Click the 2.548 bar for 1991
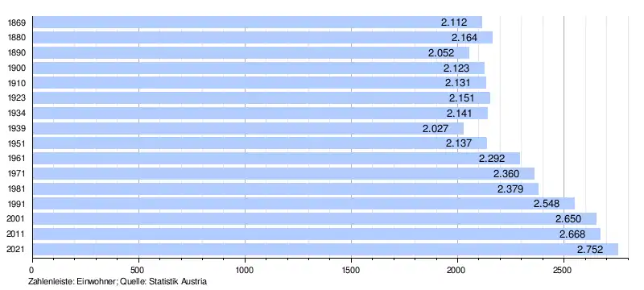 (x=303, y=204)
